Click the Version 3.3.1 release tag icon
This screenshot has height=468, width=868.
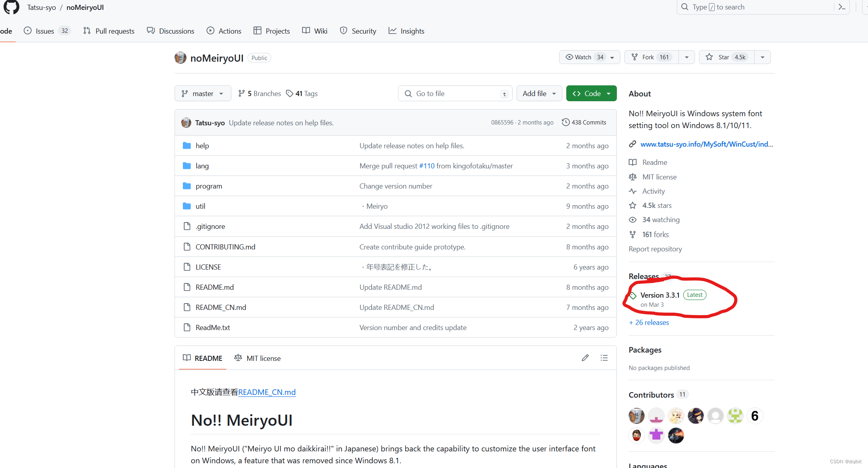coord(633,296)
